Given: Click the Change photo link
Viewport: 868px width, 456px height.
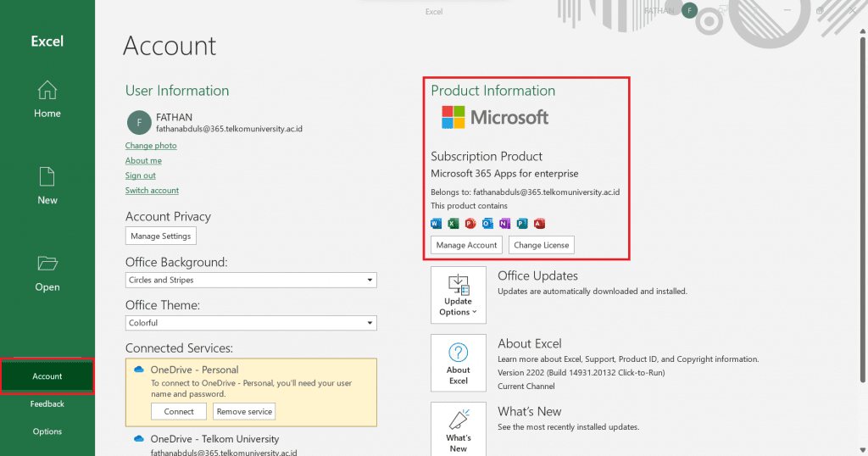Looking at the screenshot, I should pos(151,146).
